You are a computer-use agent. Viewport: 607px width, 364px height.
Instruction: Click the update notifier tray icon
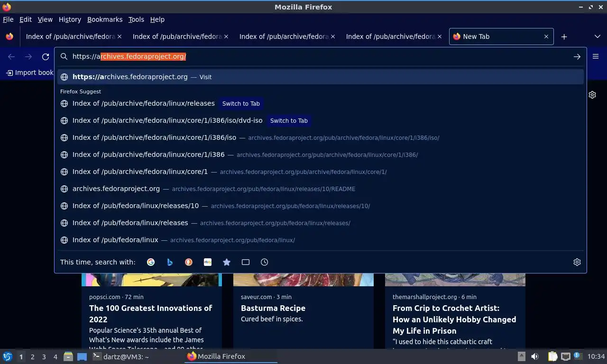point(578,356)
